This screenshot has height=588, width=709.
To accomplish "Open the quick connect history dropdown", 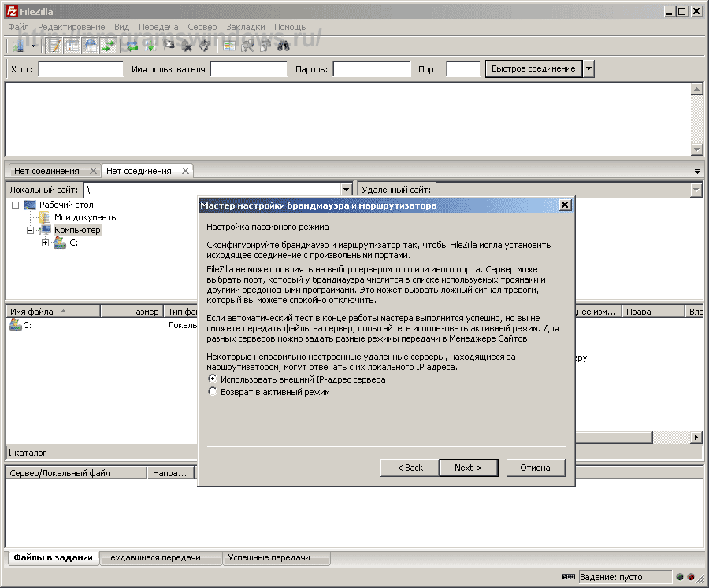I will 588,69.
